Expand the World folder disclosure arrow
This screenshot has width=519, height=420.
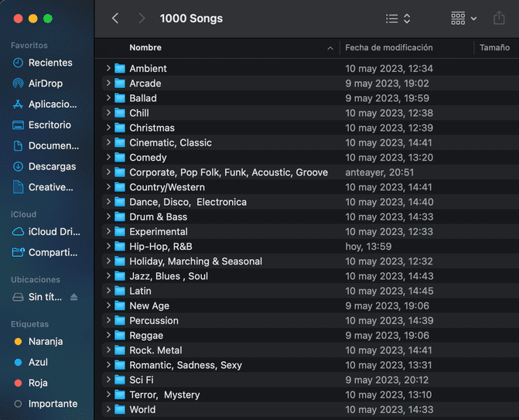coord(108,409)
